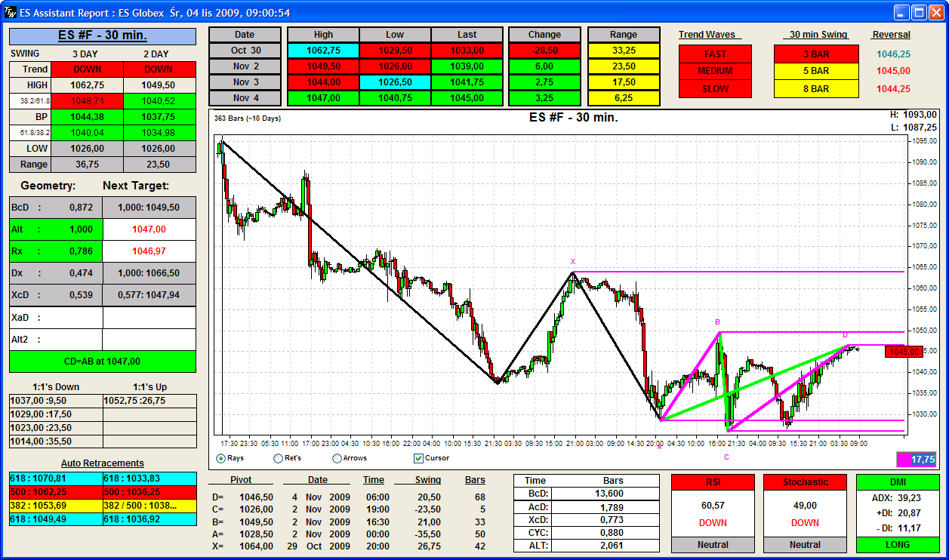Click the red 1045,00 price label on chart
Screen dimensions: 949x560
tap(904, 352)
